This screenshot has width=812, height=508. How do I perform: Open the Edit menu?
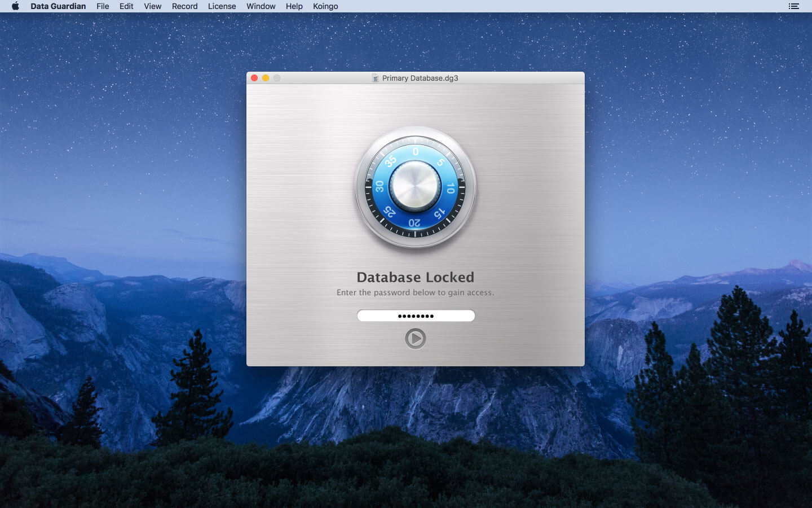click(x=126, y=6)
